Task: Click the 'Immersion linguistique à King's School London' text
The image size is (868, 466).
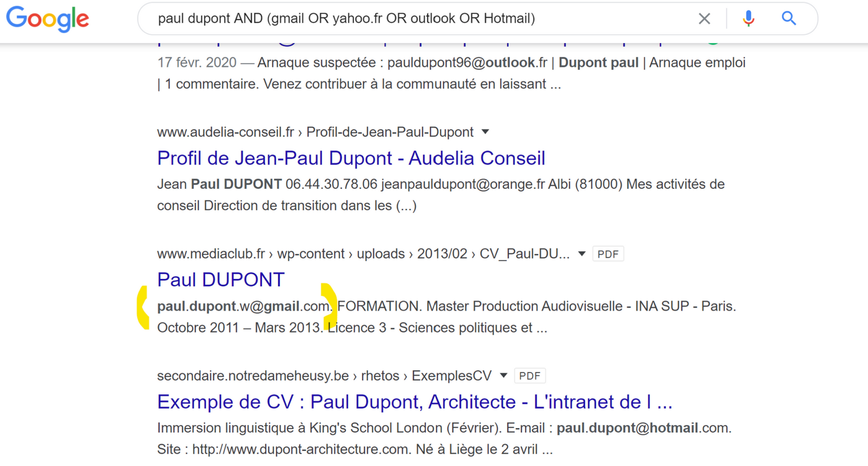Action: point(300,428)
